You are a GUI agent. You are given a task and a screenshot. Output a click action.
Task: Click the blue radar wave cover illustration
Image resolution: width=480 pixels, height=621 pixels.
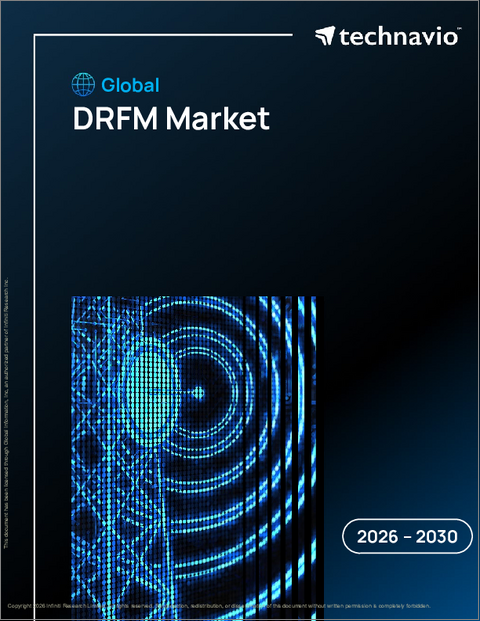198,458
